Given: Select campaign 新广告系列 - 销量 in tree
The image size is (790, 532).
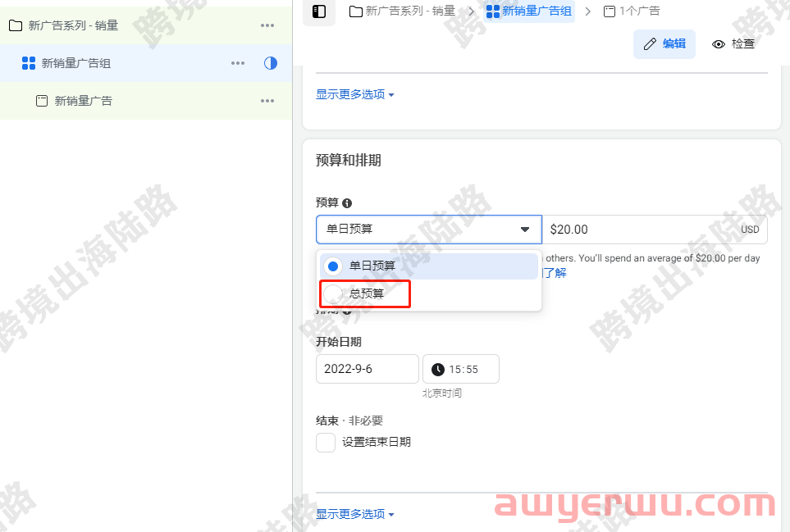Looking at the screenshot, I should pos(145,25).
